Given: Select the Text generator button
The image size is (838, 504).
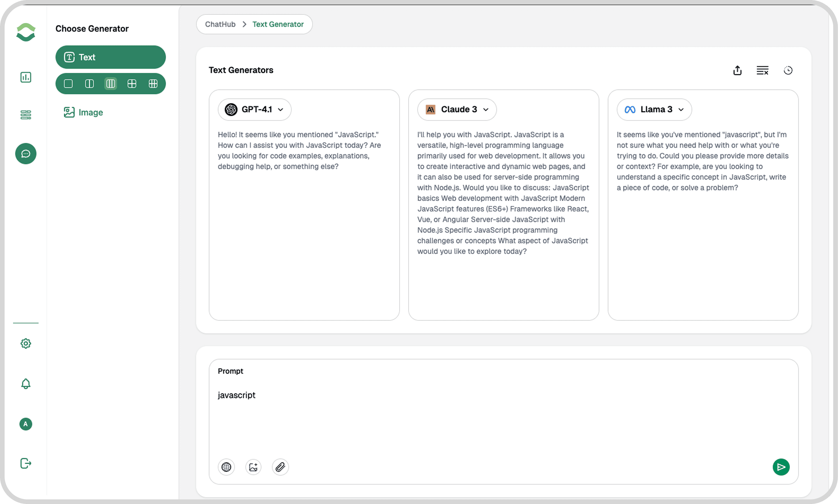Looking at the screenshot, I should (x=110, y=57).
